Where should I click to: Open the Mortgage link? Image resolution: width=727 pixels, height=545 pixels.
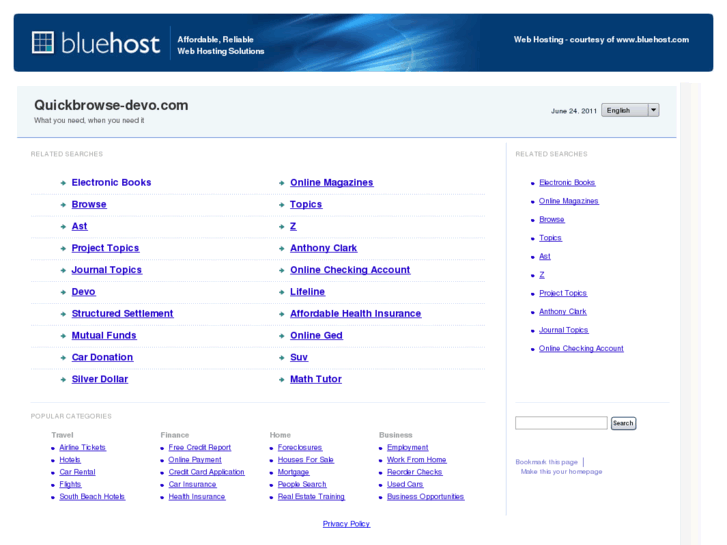point(293,472)
